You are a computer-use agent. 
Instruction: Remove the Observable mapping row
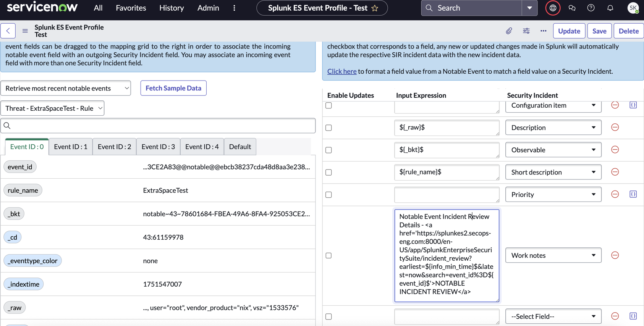615,150
